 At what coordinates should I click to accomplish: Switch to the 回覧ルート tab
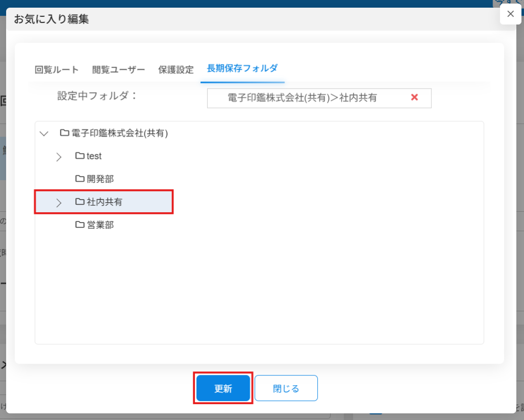tap(57, 70)
